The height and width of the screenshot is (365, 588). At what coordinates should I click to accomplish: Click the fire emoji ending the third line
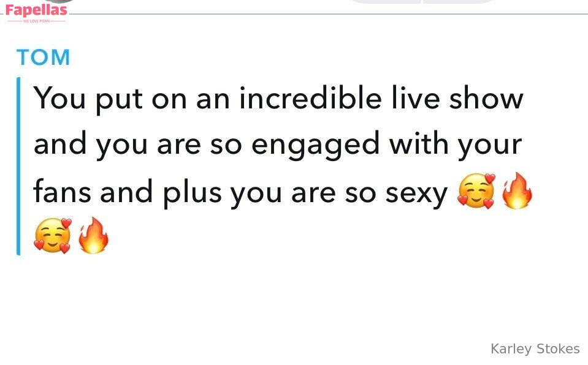[517, 191]
